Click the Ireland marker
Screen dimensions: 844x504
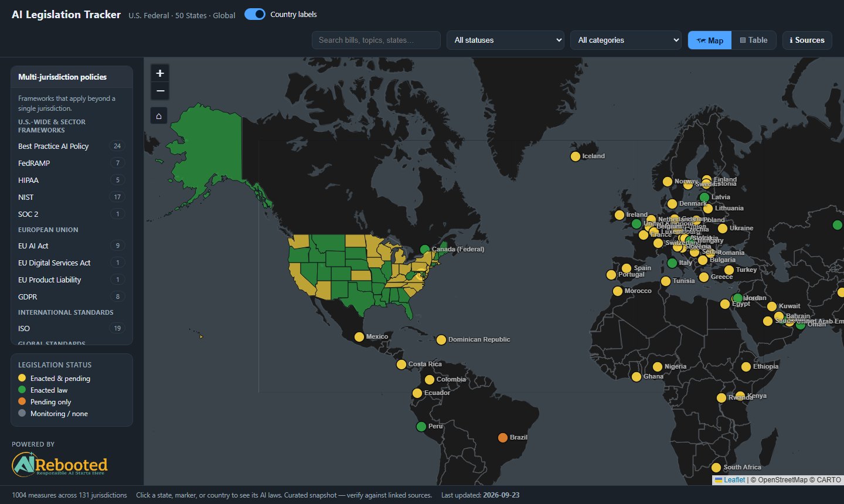[x=620, y=215]
